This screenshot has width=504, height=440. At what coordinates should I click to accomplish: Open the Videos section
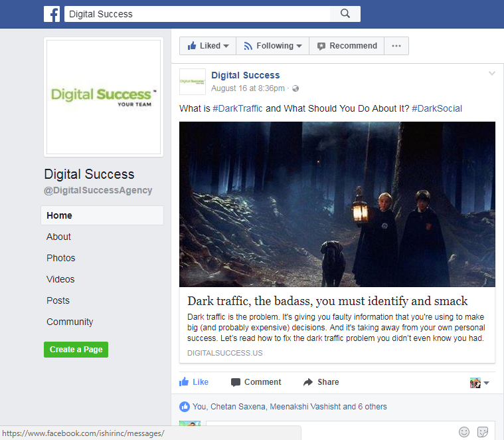(x=60, y=279)
